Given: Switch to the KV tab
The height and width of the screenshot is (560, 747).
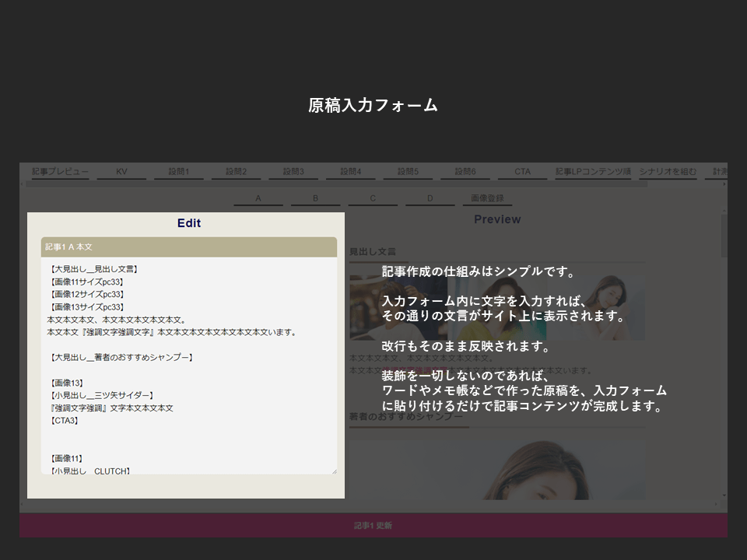Looking at the screenshot, I should pos(121,172).
